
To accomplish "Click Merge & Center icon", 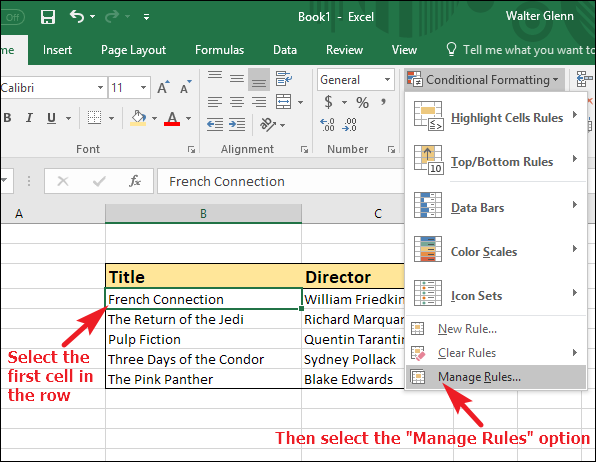I will point(284,102).
